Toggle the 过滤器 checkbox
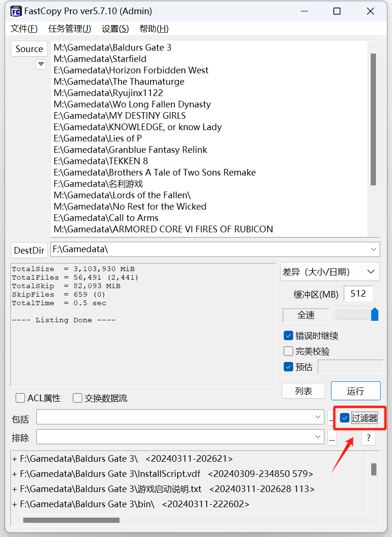Viewport: 392px width, 537px height. click(x=344, y=418)
